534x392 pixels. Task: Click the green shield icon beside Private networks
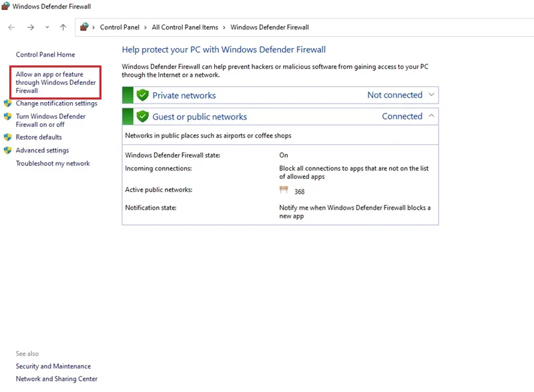pyautogui.click(x=142, y=95)
